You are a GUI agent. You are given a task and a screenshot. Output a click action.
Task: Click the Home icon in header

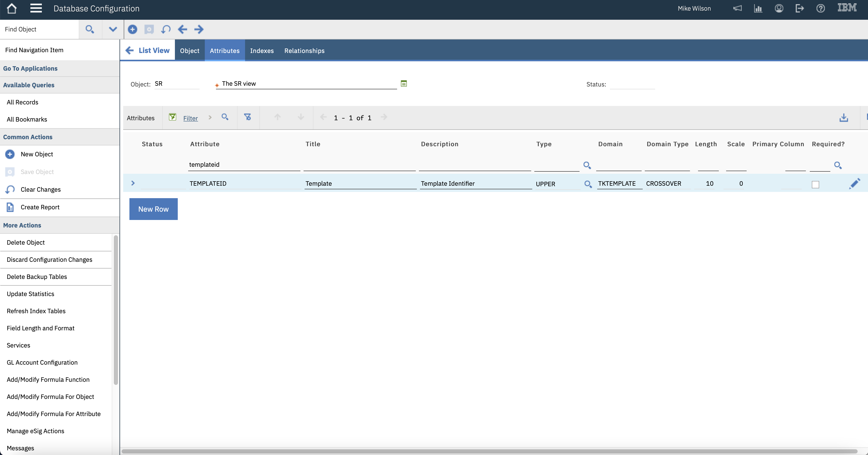(x=11, y=8)
